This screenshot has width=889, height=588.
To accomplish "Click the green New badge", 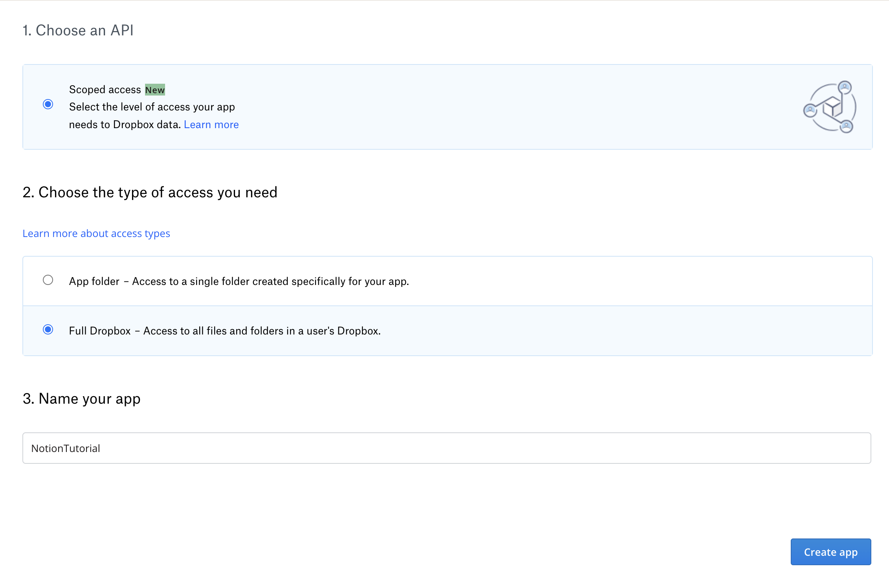I will pyautogui.click(x=155, y=90).
